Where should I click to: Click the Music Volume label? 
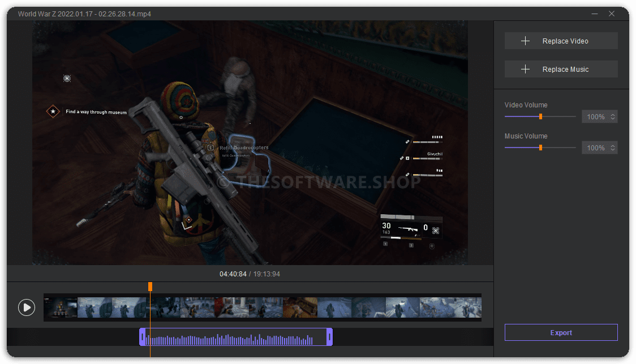[x=526, y=136]
